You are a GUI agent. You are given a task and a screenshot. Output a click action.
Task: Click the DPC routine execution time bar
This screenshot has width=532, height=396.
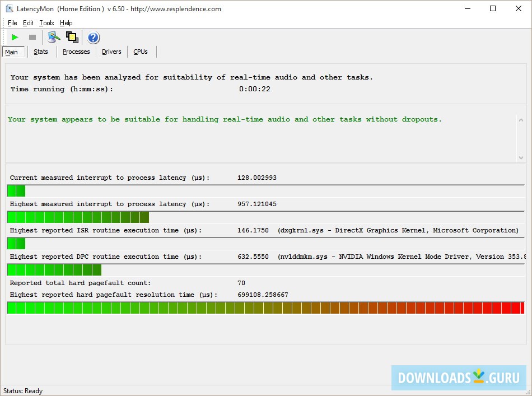[x=265, y=270]
